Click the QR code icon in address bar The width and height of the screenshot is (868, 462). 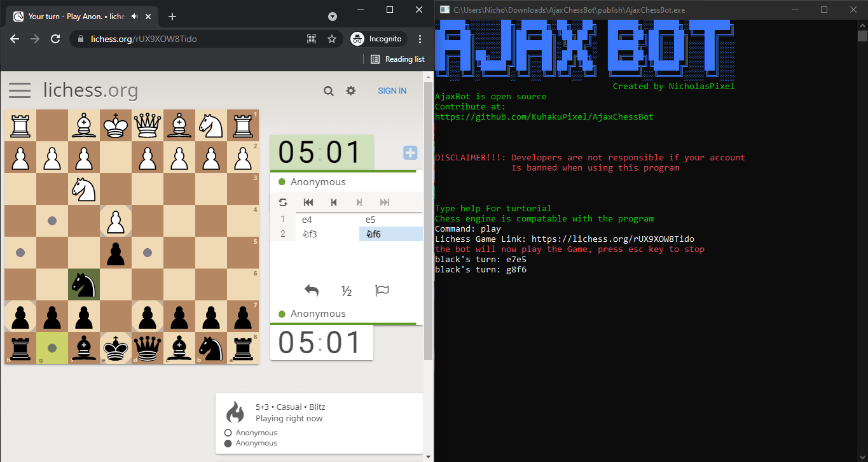(x=312, y=39)
